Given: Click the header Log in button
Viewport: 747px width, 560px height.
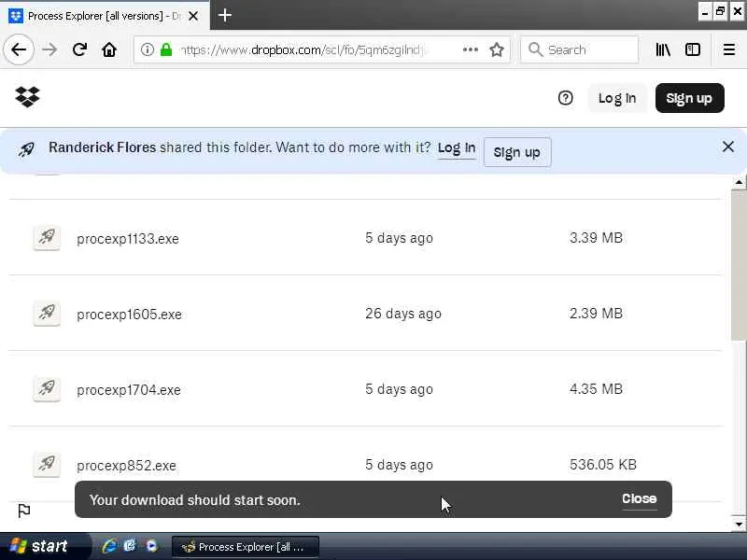Looking at the screenshot, I should coord(617,98).
